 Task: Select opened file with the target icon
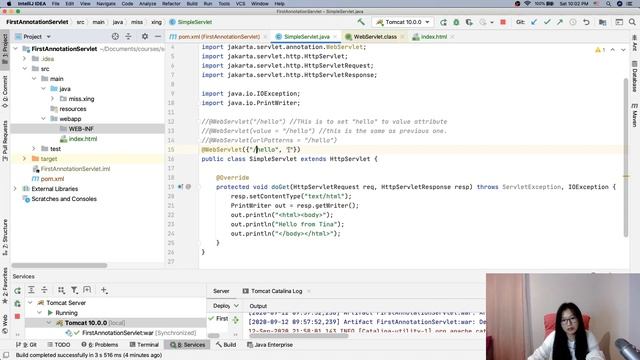click(115, 36)
